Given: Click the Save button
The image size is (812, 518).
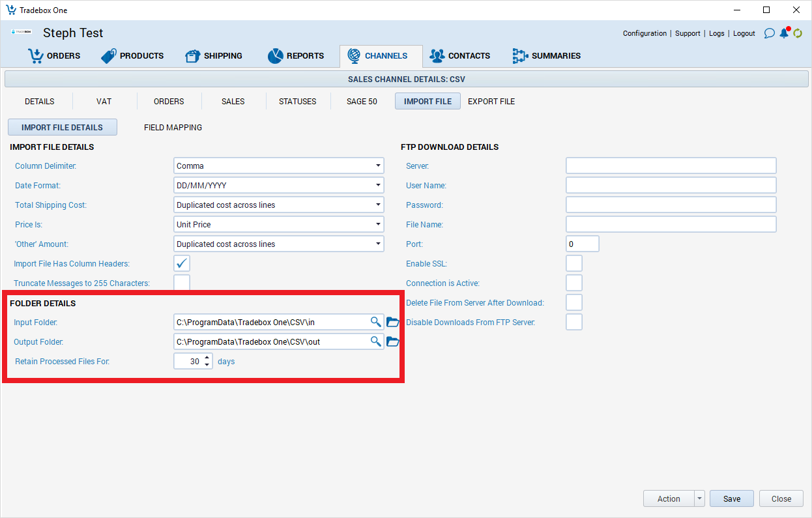Looking at the screenshot, I should tap(732, 498).
